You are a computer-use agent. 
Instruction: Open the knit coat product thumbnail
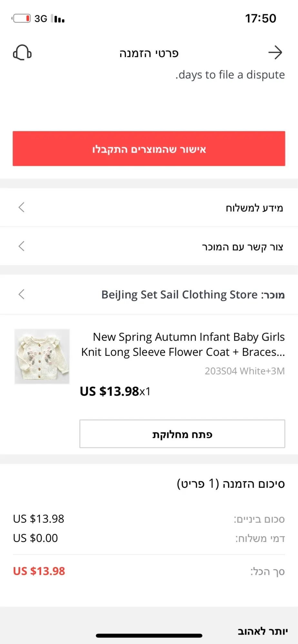click(42, 356)
